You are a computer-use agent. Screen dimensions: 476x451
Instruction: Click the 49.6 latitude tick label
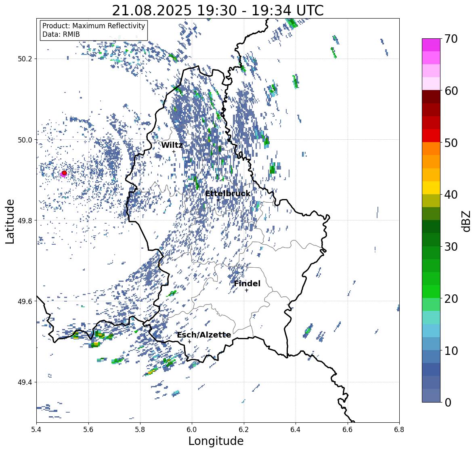point(25,301)
